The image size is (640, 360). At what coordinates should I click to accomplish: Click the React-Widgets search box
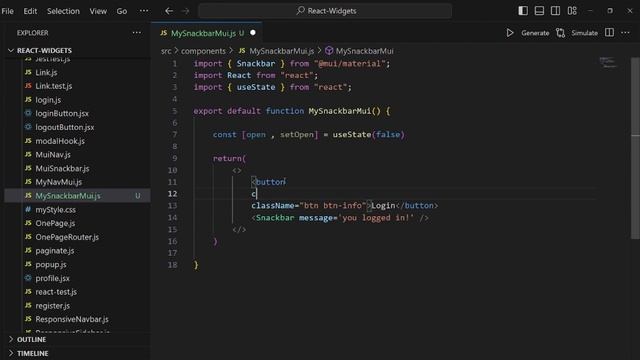325,11
